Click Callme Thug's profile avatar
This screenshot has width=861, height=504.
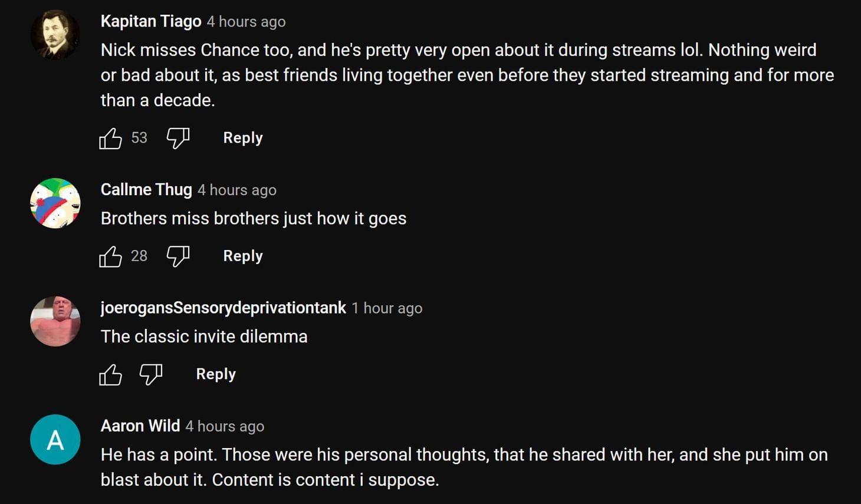[x=55, y=203]
